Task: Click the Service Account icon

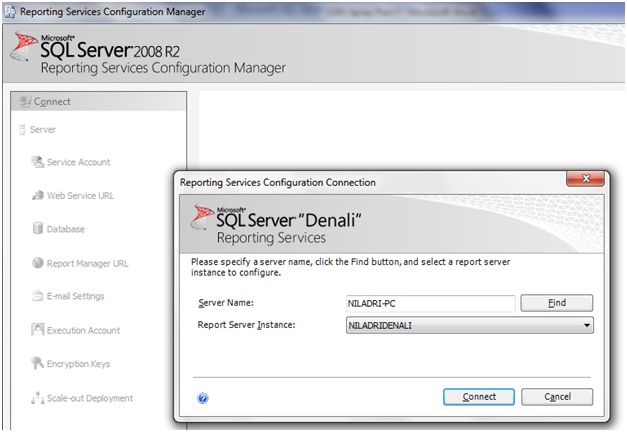Action: 38,162
